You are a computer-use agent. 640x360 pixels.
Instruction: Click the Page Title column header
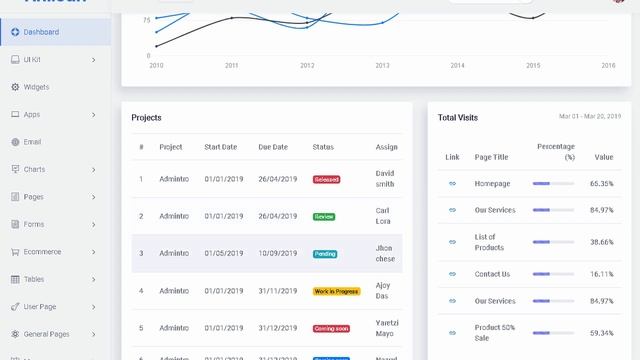tap(491, 157)
